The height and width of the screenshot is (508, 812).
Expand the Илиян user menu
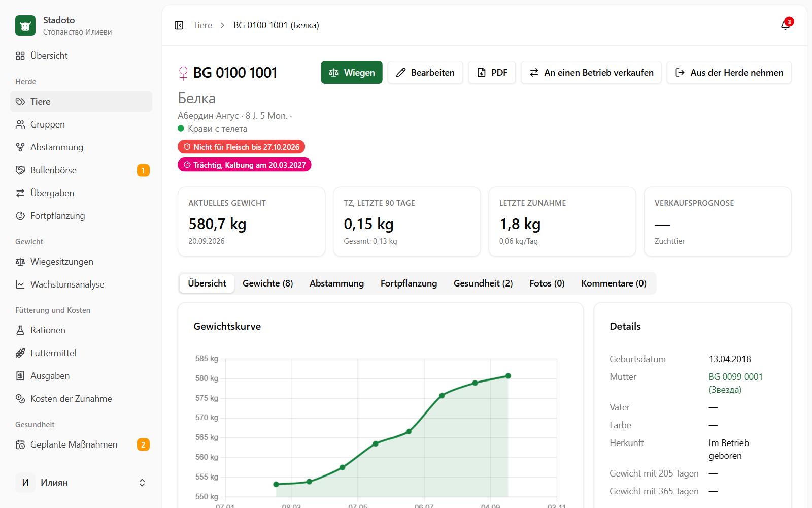point(81,483)
